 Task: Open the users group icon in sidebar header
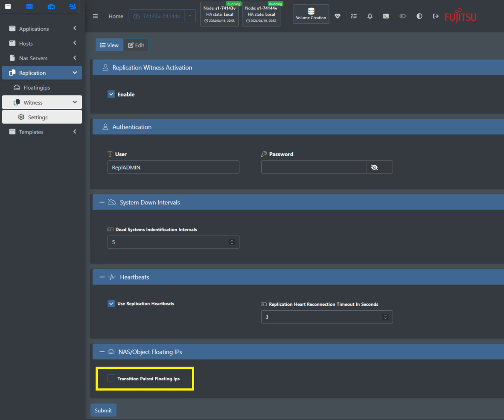[x=72, y=6]
